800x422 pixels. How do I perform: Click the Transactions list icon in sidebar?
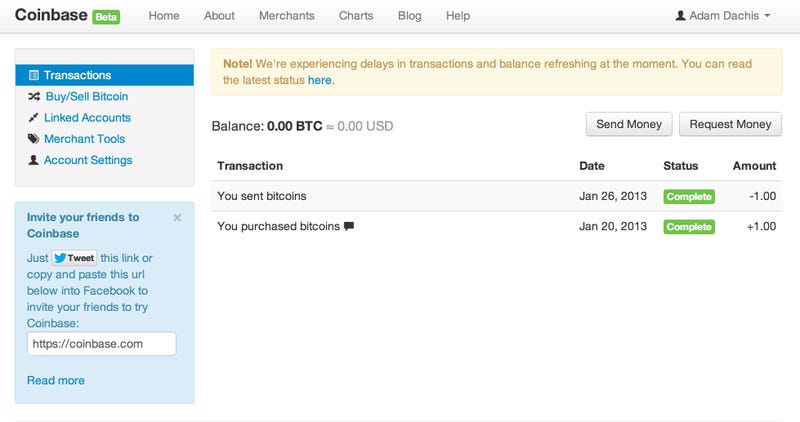tap(34, 75)
